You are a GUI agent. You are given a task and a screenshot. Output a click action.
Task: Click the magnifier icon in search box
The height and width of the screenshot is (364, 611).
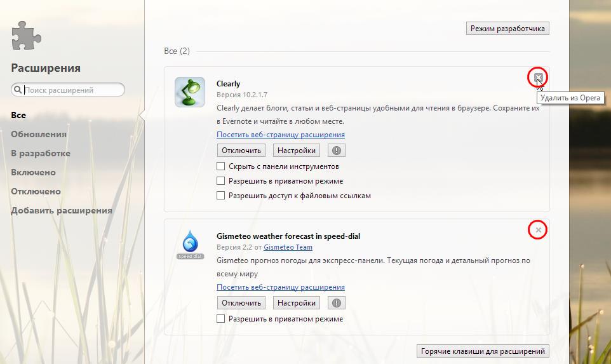coord(18,90)
